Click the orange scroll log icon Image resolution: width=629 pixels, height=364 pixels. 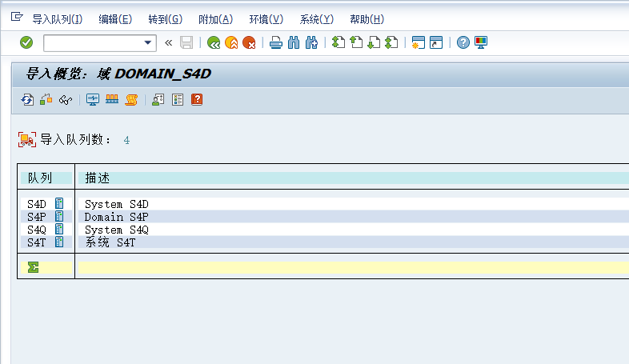pyautogui.click(x=131, y=99)
